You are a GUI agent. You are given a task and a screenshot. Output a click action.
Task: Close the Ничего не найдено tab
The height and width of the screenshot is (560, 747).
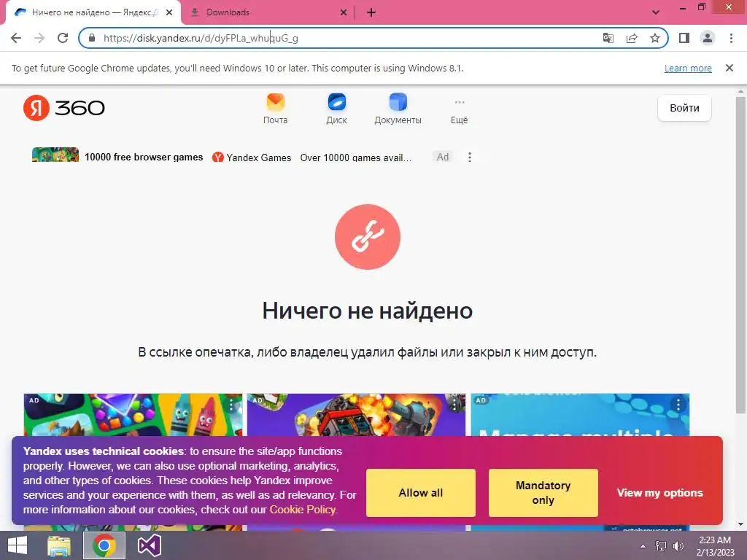click(x=169, y=12)
